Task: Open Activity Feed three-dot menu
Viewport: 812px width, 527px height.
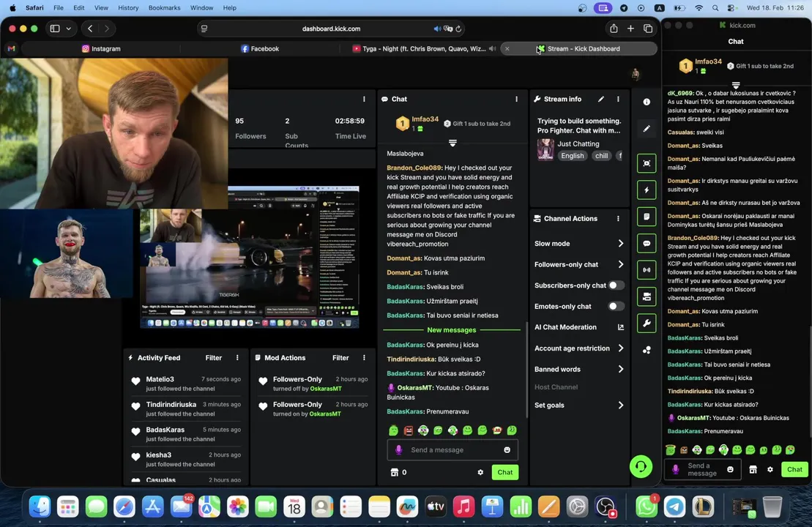Action: coord(237,358)
